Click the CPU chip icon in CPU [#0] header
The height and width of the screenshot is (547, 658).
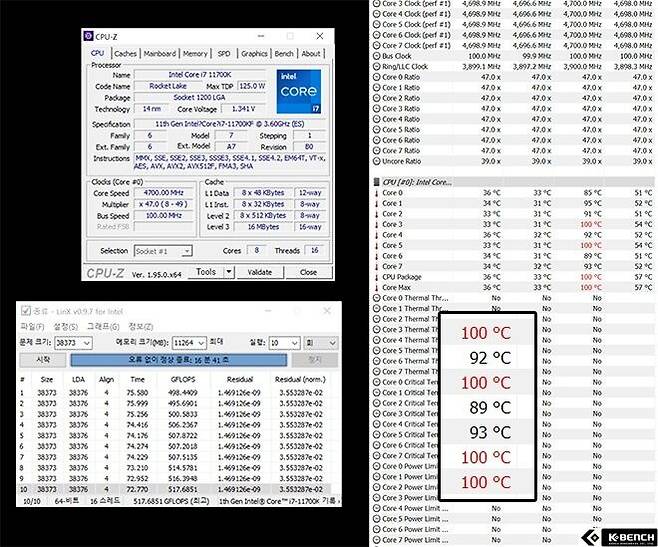(x=376, y=182)
